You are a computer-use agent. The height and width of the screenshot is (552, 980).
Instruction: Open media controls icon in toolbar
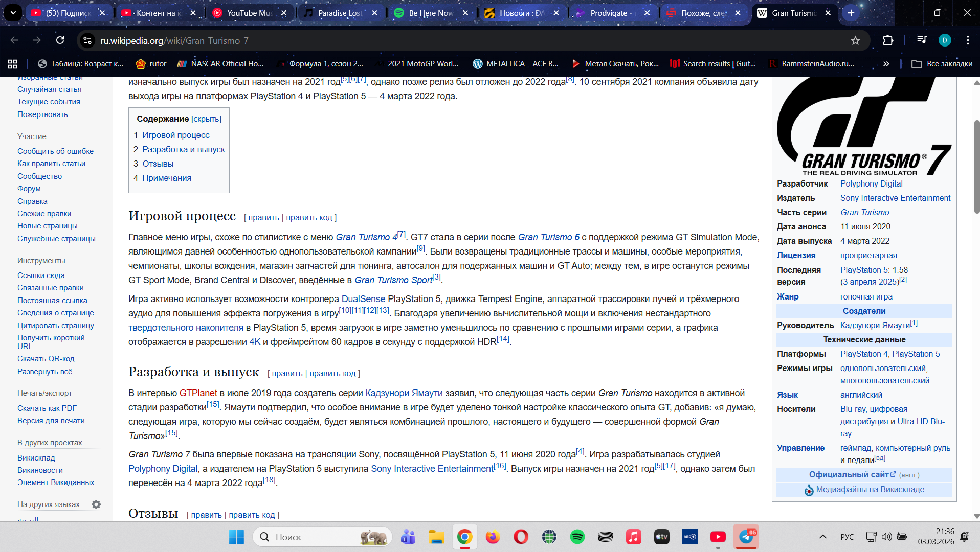click(922, 40)
